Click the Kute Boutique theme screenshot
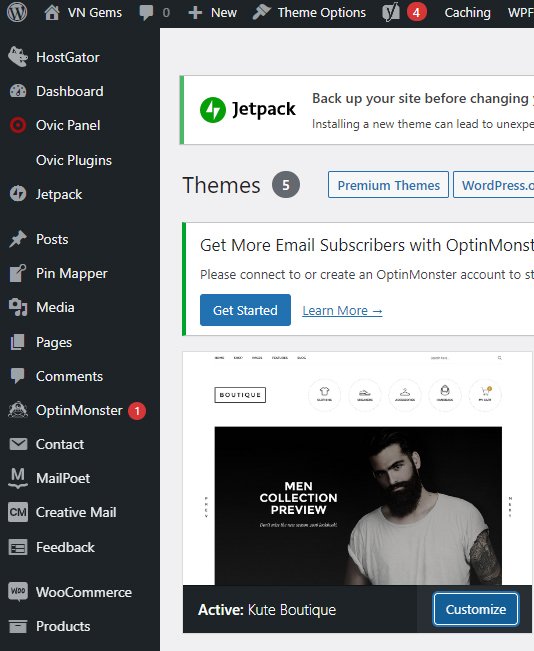Screen dimensions: 534x651 358,469
